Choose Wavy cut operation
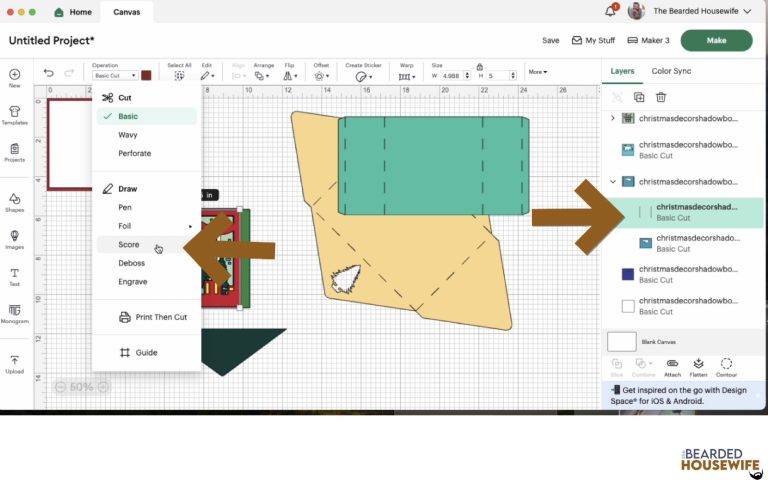 [128, 134]
